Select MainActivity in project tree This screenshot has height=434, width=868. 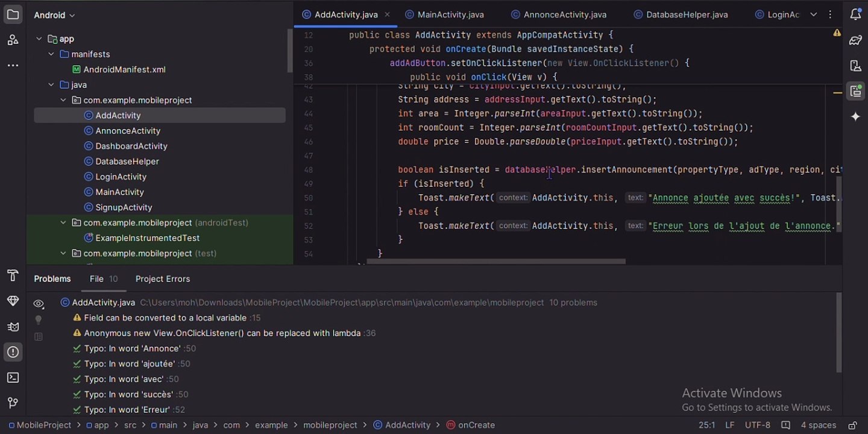[113, 192]
